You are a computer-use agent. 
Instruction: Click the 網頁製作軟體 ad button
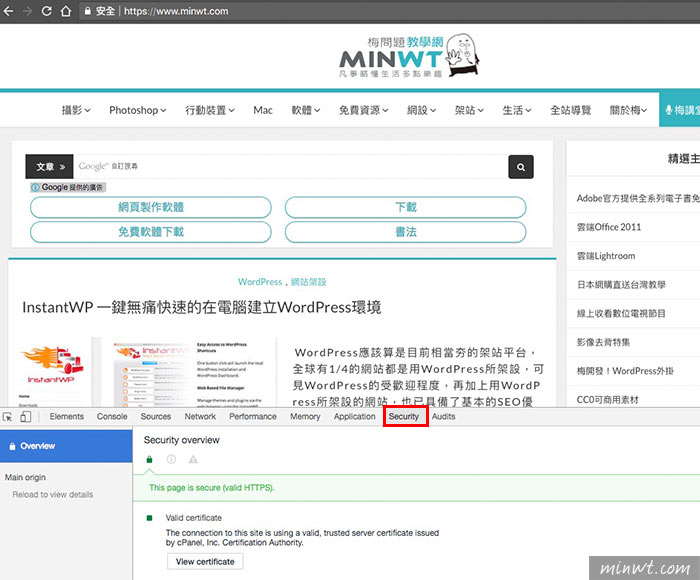point(151,208)
